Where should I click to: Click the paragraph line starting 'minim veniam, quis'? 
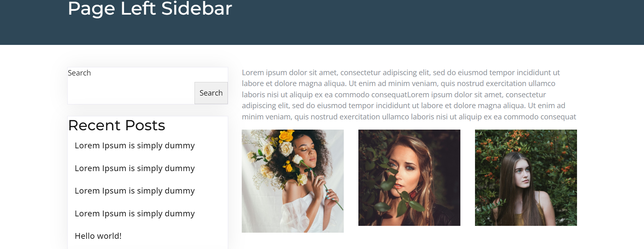409,117
